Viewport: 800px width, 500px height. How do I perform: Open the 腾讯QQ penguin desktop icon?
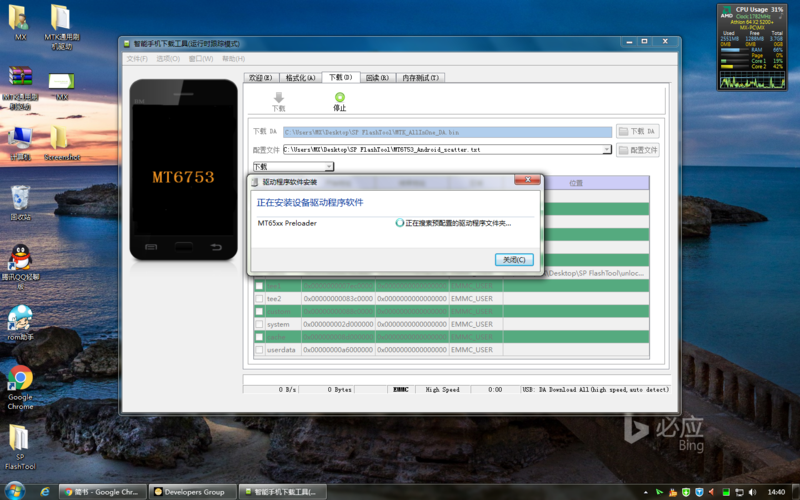pyautogui.click(x=20, y=260)
